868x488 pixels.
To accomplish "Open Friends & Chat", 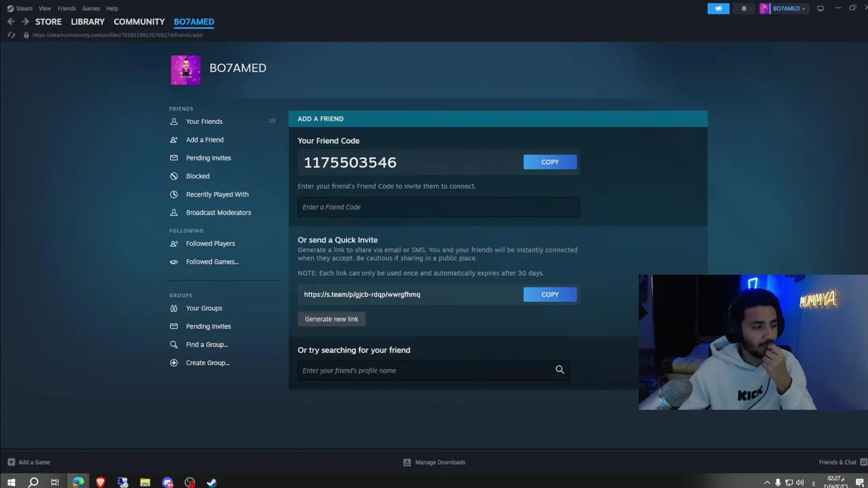I will click(x=842, y=462).
